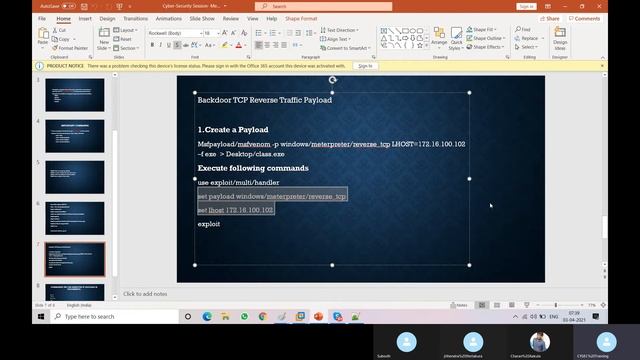Find text in the presentation
The height and width of the screenshot is (360, 640).
coord(523,29)
